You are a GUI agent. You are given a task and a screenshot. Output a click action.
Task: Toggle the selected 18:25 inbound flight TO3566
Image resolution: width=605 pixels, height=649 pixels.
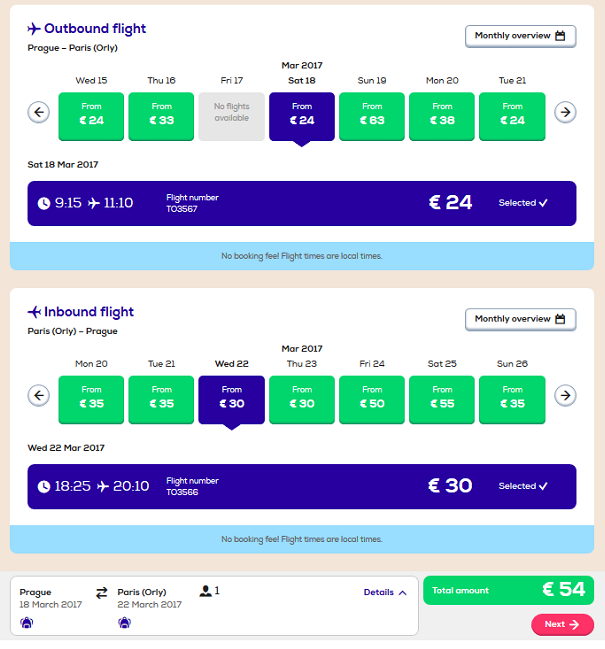point(302,486)
